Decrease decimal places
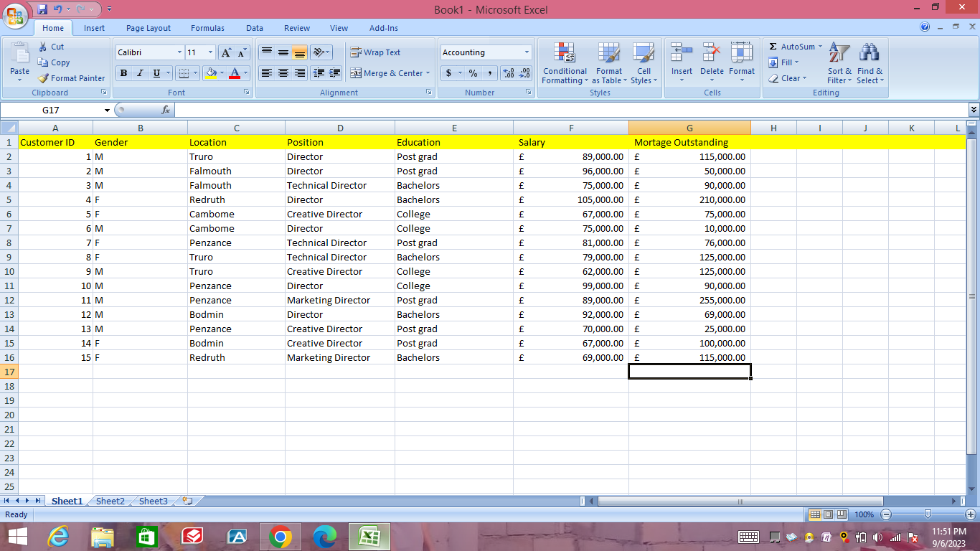 [524, 73]
